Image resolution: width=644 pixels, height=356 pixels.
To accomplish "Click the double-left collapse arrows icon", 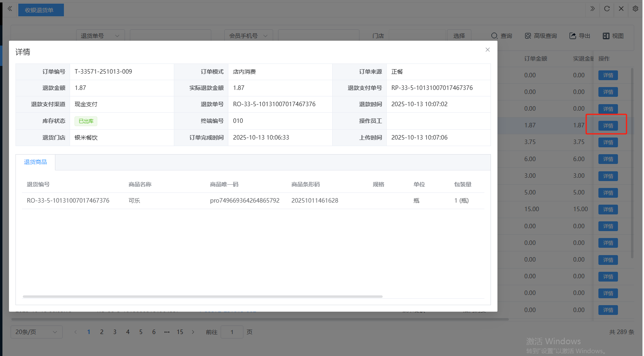I will 10,9.
